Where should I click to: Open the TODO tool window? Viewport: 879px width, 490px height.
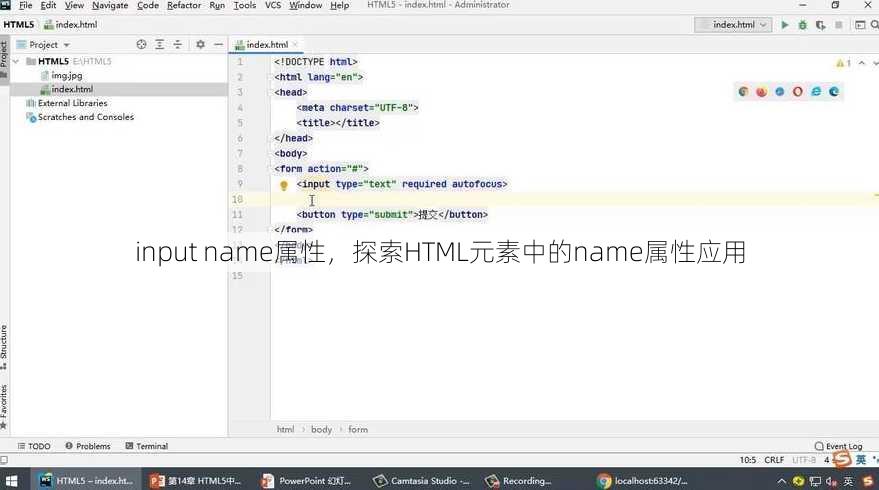(34, 446)
